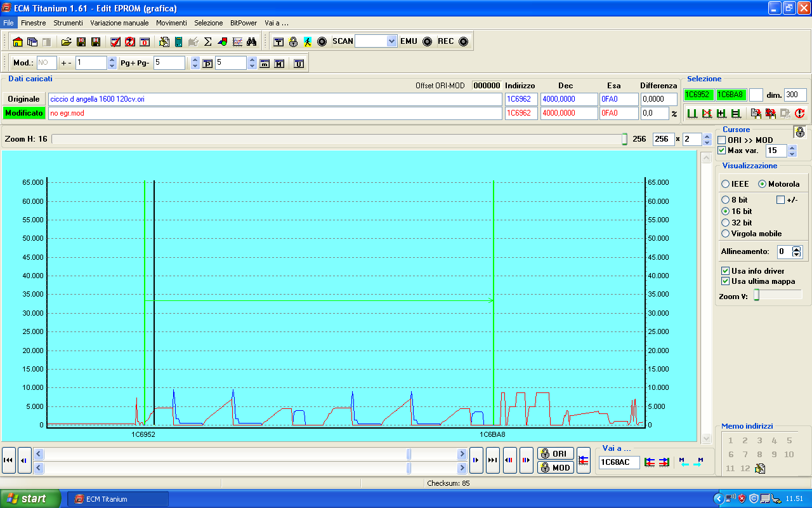Increase the Max var. value with up arrow
The width and height of the screenshot is (812, 508).
tap(792, 148)
